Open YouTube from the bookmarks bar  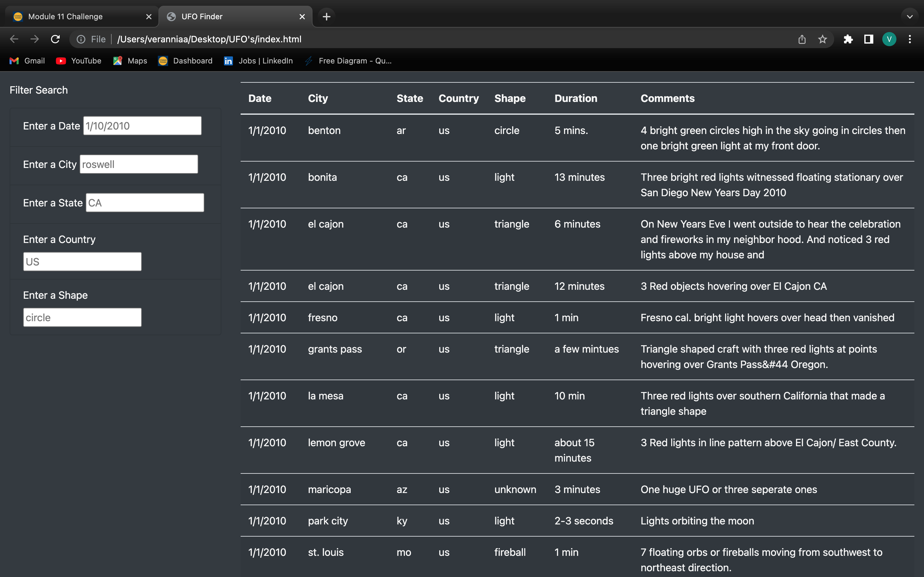(78, 61)
